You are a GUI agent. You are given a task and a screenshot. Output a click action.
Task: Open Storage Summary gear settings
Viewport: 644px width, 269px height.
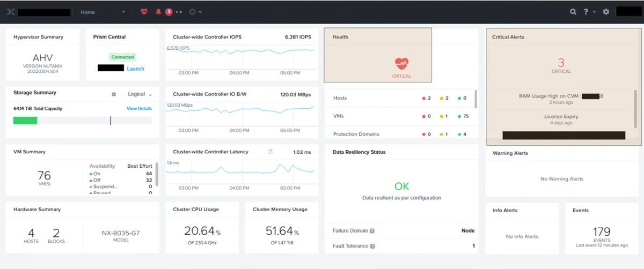[114, 94]
